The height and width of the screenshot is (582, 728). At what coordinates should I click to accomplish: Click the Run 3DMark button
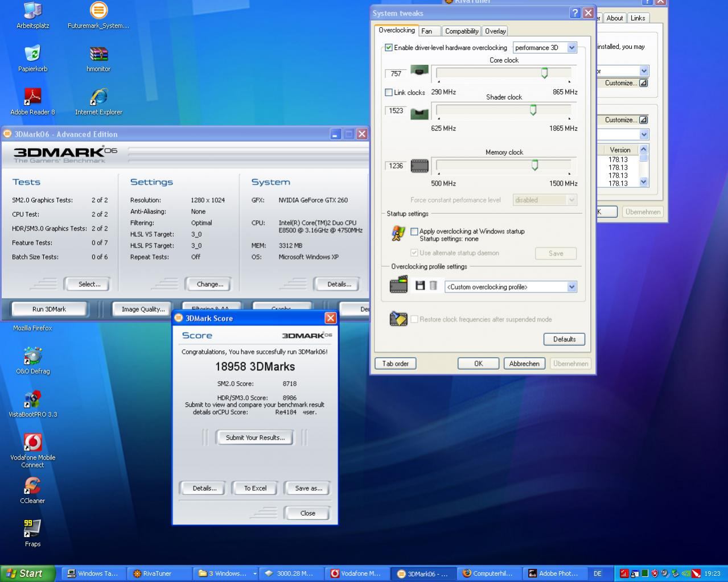click(49, 309)
